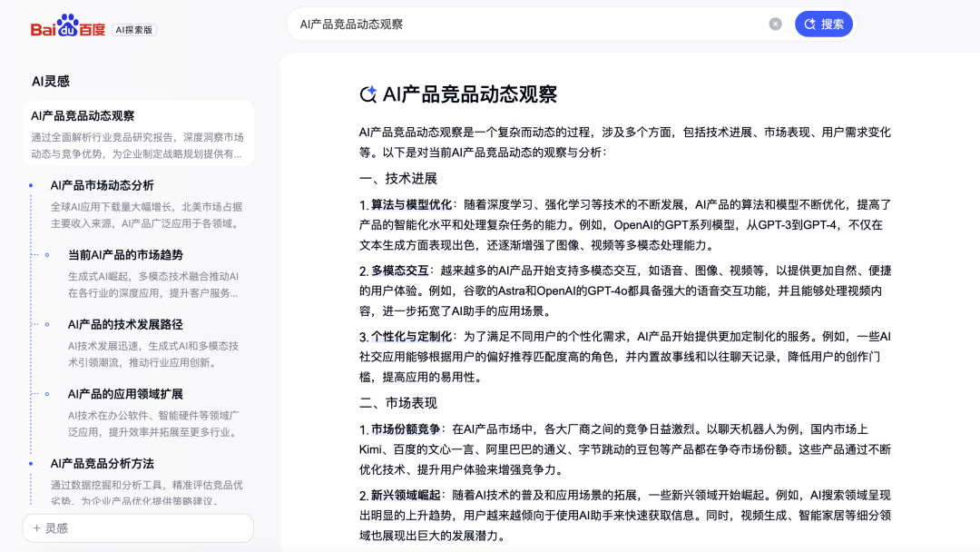Image resolution: width=980 pixels, height=552 pixels.
Task: Click the sparkle icon beside the article title
Action: pyautogui.click(x=368, y=94)
